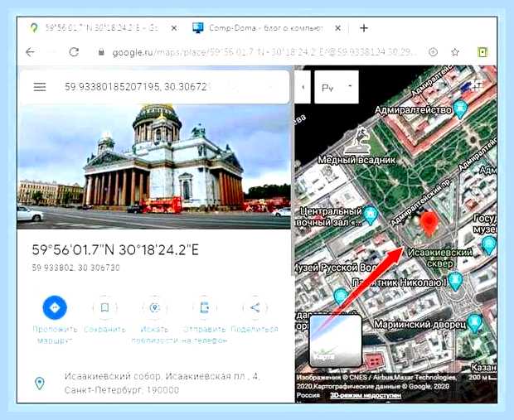Click the send to phone icon
Screen dimensions: 514x420
click(205, 307)
